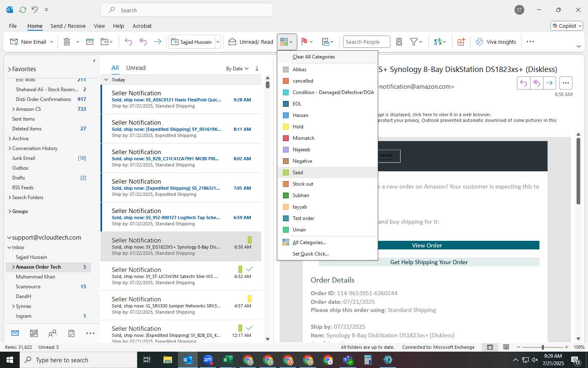This screenshot has height=368, width=588.
Task: Click the Copilot button
Action: (x=567, y=26)
